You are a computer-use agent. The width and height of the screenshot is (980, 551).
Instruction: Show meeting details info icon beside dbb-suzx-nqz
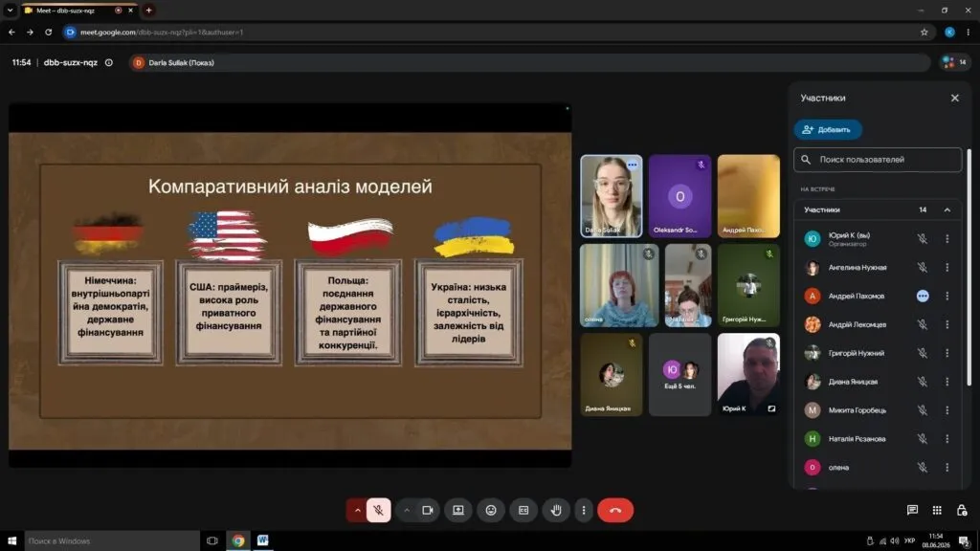click(109, 62)
